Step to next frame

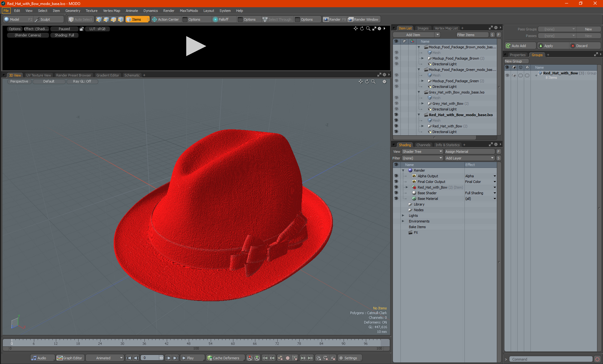point(168,358)
